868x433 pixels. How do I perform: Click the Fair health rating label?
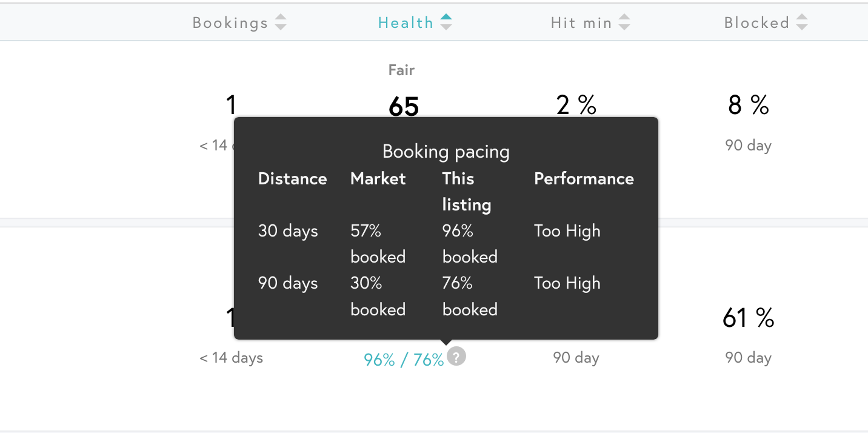click(401, 70)
